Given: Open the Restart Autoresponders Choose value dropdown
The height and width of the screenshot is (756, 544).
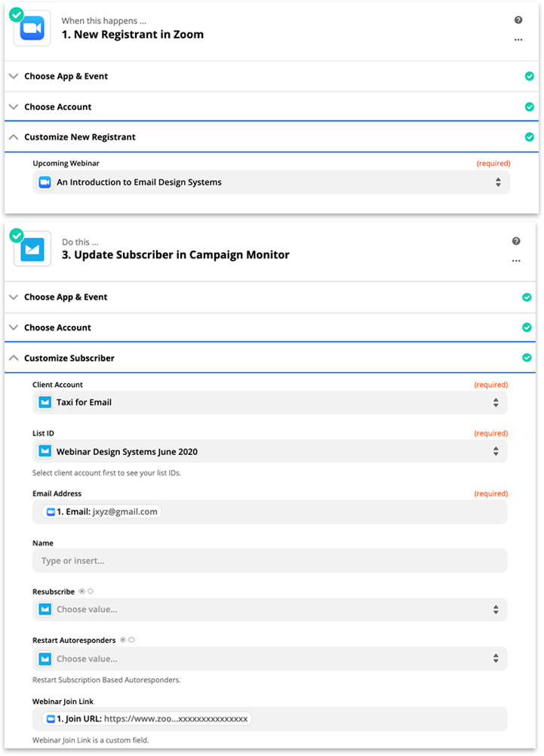Looking at the screenshot, I should pos(269,659).
